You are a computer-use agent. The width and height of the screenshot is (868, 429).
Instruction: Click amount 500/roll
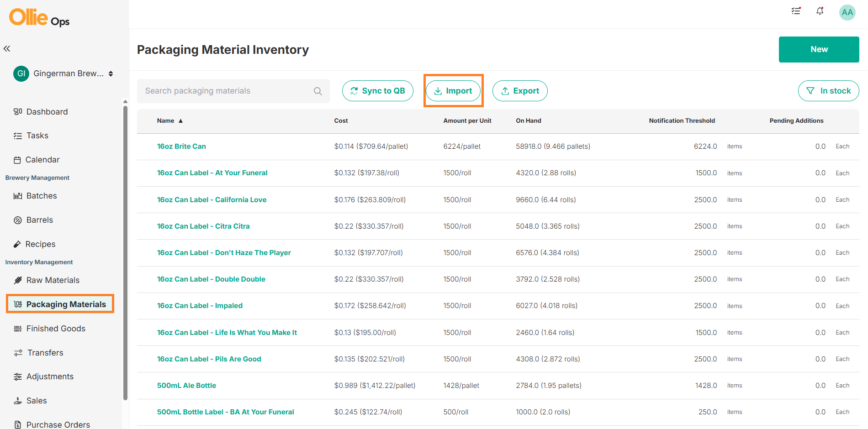pyautogui.click(x=455, y=412)
